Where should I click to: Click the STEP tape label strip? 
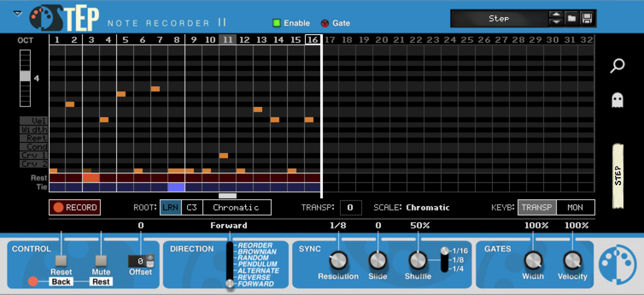(x=618, y=175)
